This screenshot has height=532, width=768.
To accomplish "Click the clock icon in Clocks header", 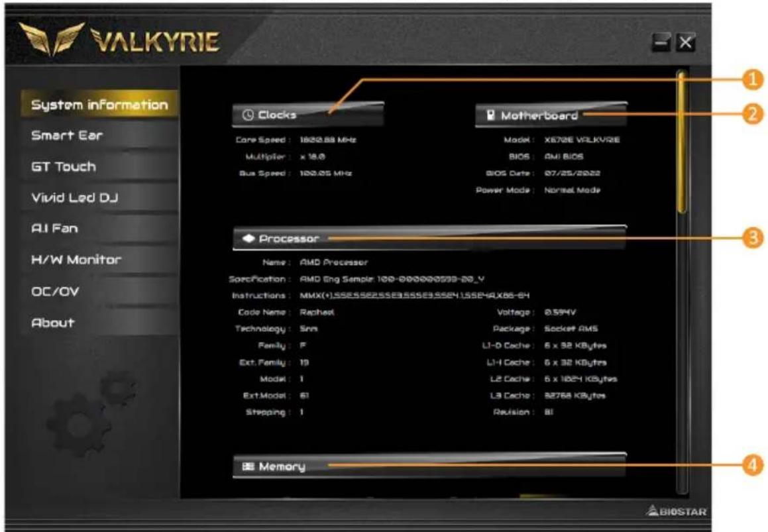I will point(248,115).
